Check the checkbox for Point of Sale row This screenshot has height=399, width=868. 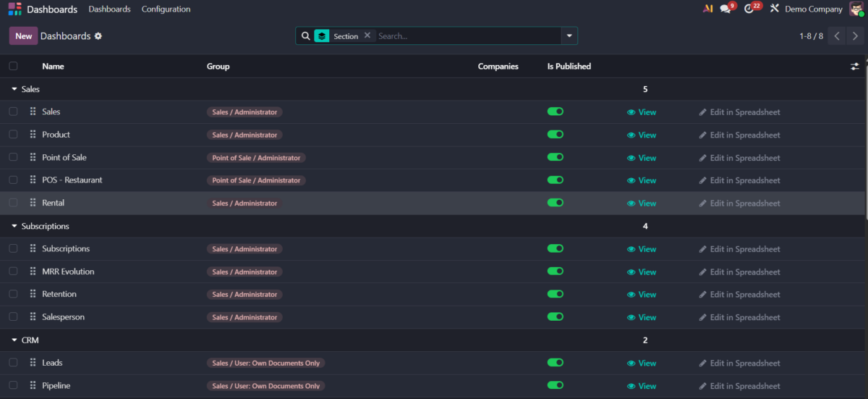click(x=13, y=157)
